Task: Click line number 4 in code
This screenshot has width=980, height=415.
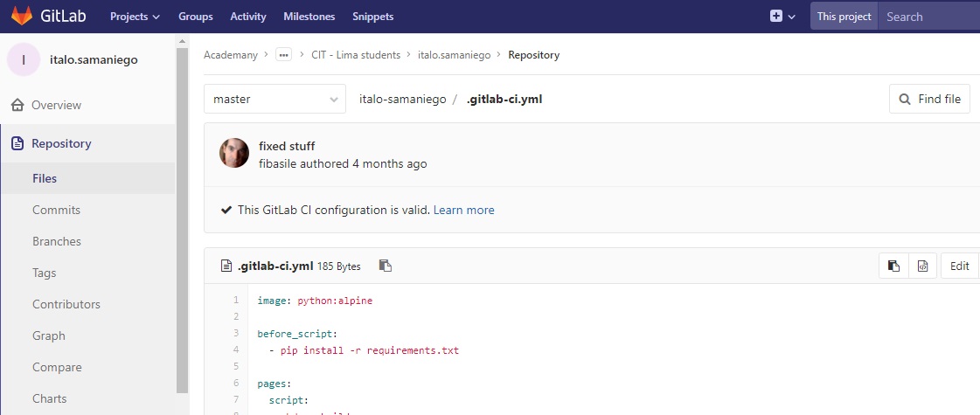Action: pyautogui.click(x=236, y=349)
